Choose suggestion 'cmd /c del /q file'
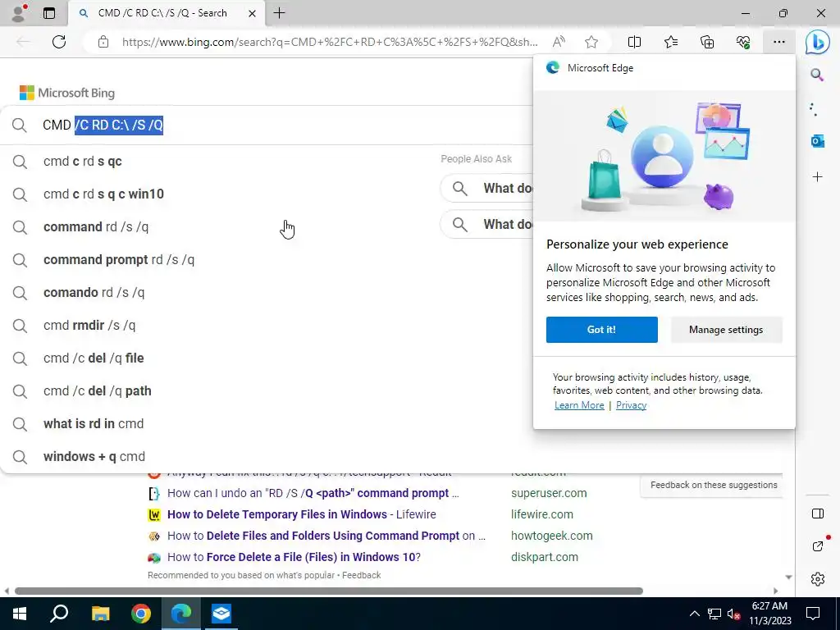The image size is (840, 630). tap(94, 358)
